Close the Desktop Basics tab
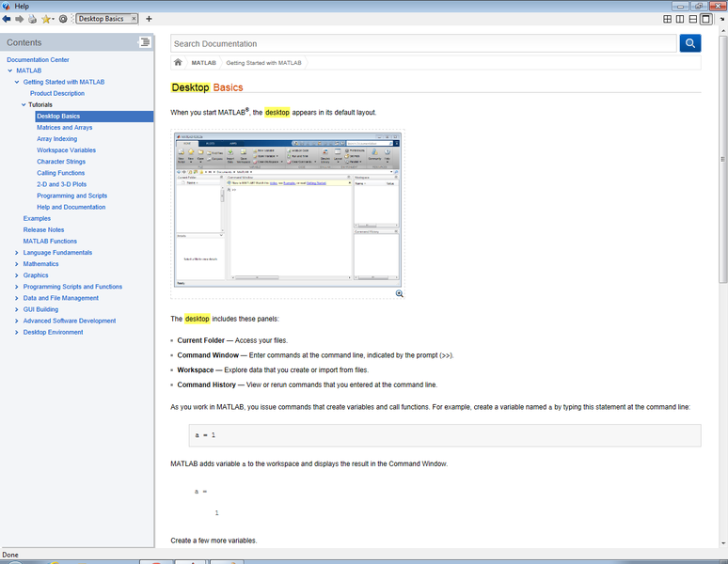 coord(134,19)
